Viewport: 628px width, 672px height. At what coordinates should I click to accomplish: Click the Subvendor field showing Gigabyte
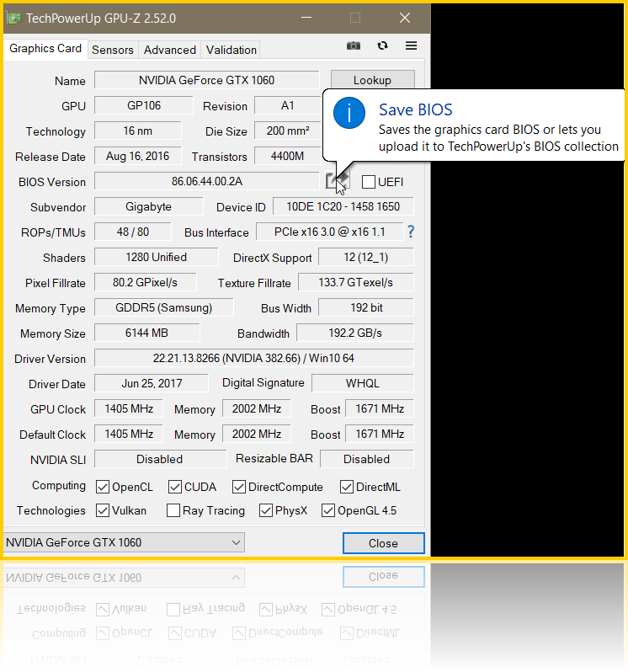click(x=148, y=206)
